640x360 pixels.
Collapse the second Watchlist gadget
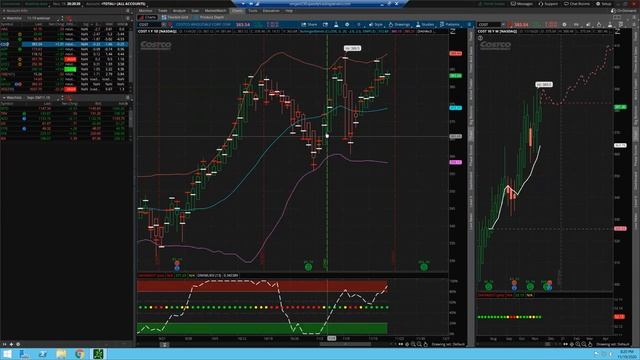tap(4, 98)
